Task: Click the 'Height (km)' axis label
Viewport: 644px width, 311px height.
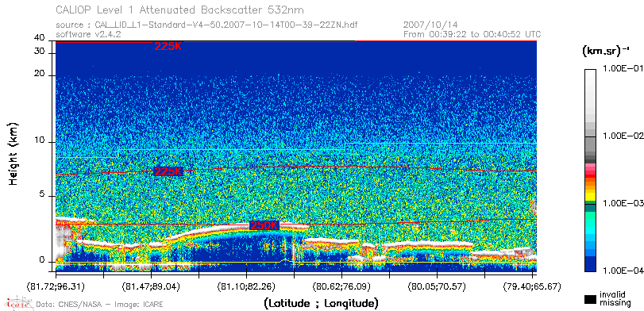Action: pos(13,153)
